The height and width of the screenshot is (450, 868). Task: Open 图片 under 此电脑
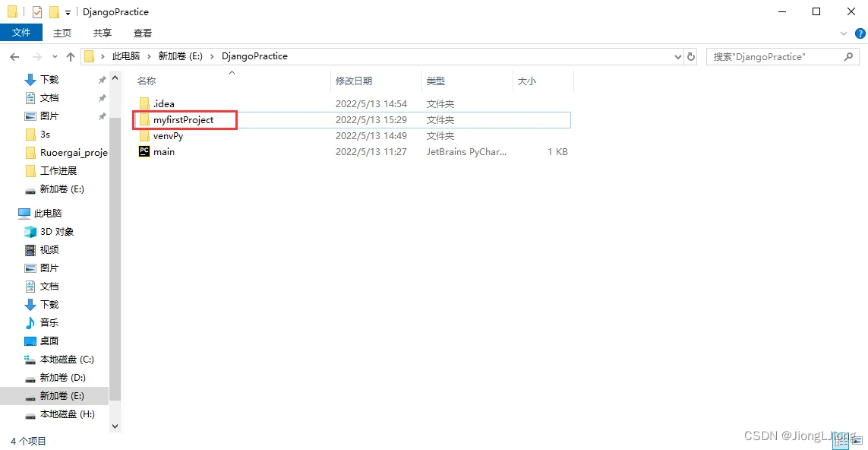[49, 268]
